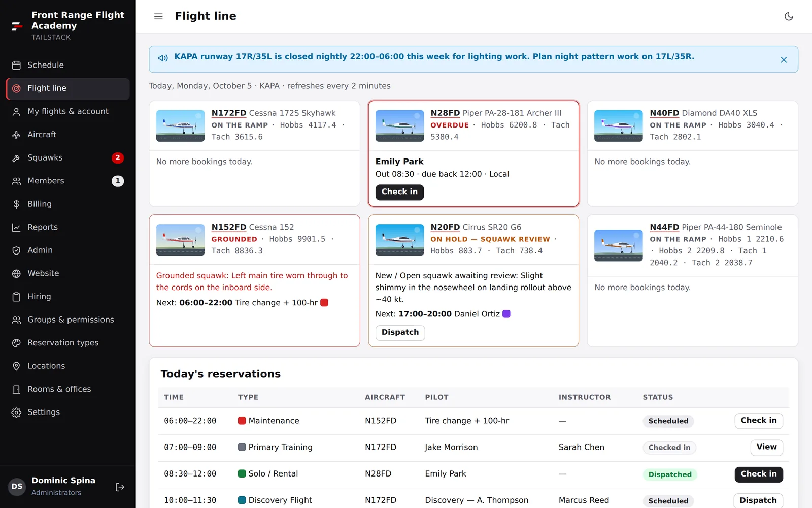Open My flights & account menu item
The image size is (812, 508).
[x=67, y=111]
